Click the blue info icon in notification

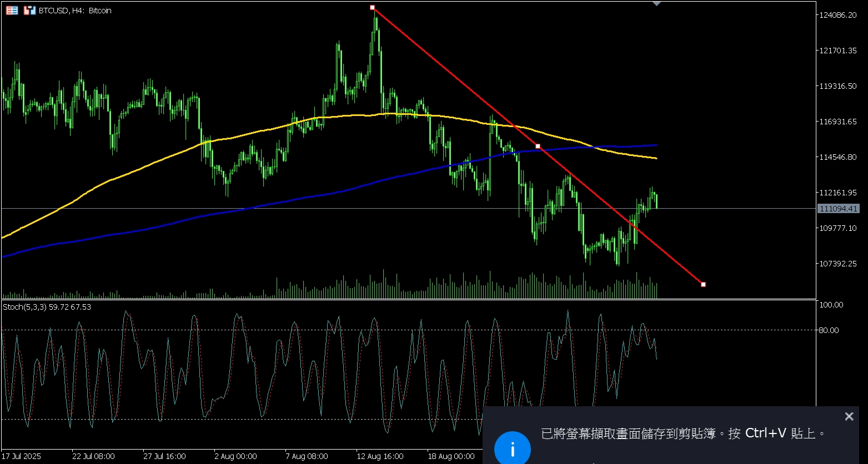coord(512,448)
